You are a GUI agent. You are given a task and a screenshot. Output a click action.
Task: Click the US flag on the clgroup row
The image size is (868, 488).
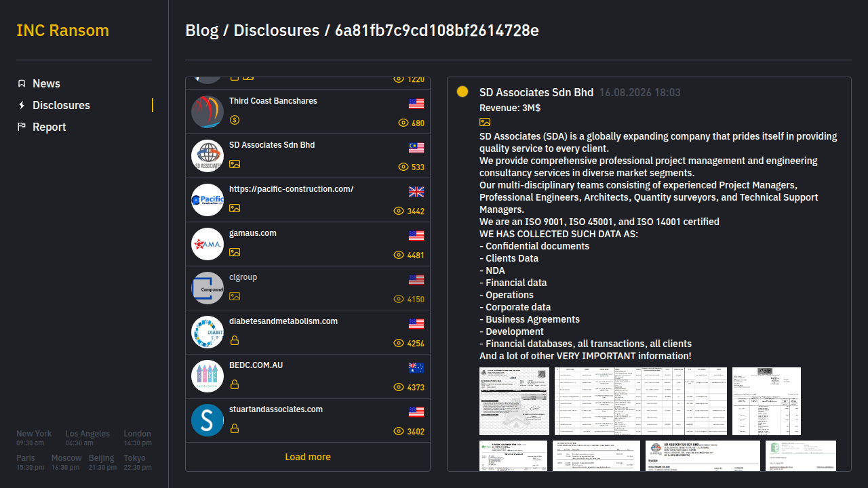(416, 280)
